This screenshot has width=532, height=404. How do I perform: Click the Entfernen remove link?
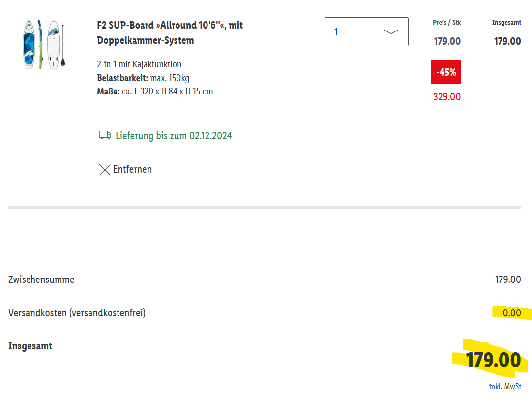click(132, 169)
